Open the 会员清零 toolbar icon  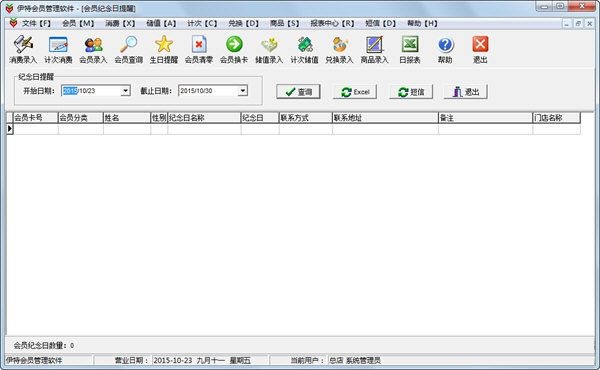(199, 49)
